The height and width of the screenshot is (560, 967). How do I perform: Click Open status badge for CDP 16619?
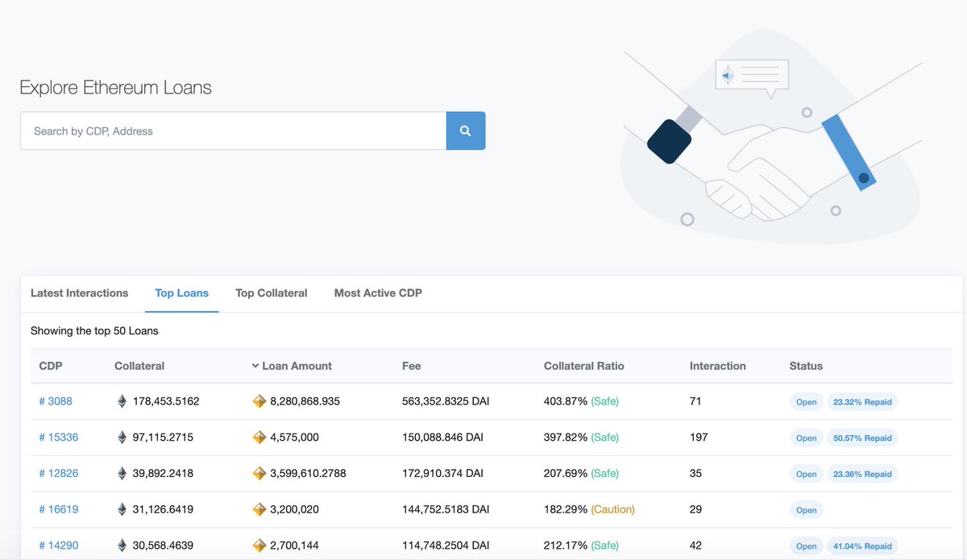coord(806,510)
